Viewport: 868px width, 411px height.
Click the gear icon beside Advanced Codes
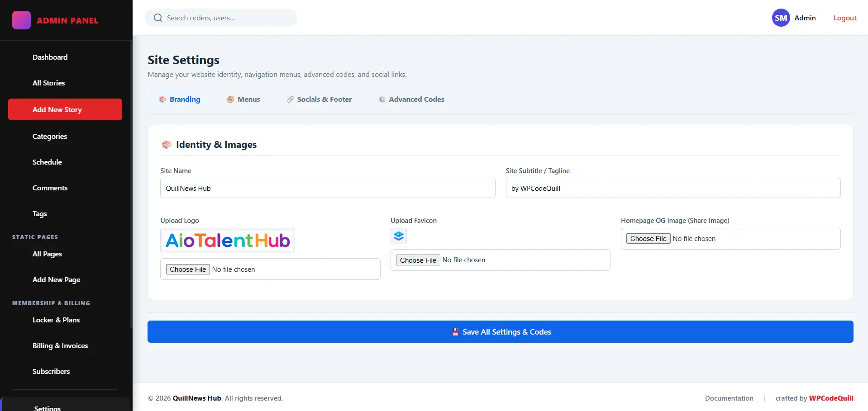tap(382, 99)
